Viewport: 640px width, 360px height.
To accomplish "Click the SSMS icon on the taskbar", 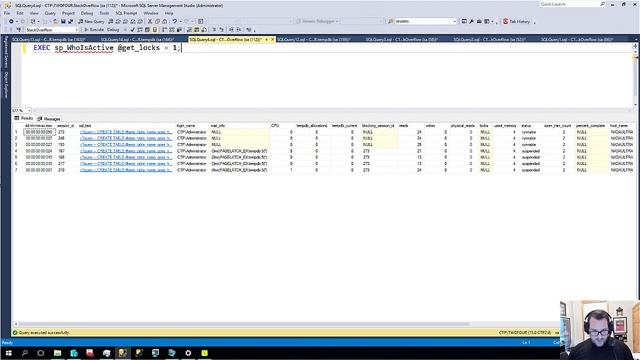I will point(122,353).
